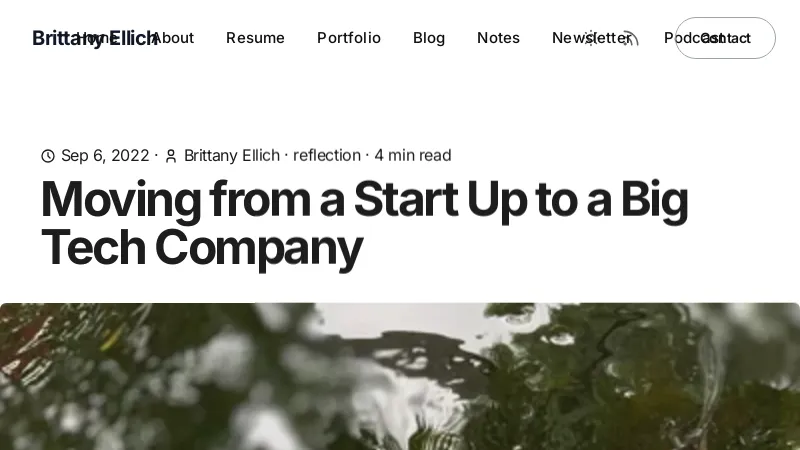Image resolution: width=800 pixels, height=450 pixels.
Task: Click the clock icon beside the date
Action: tap(48, 156)
